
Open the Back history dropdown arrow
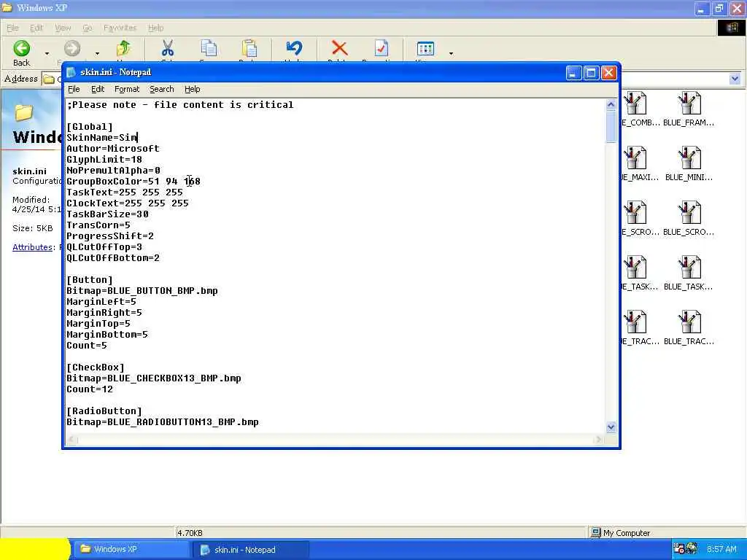pyautogui.click(x=47, y=53)
